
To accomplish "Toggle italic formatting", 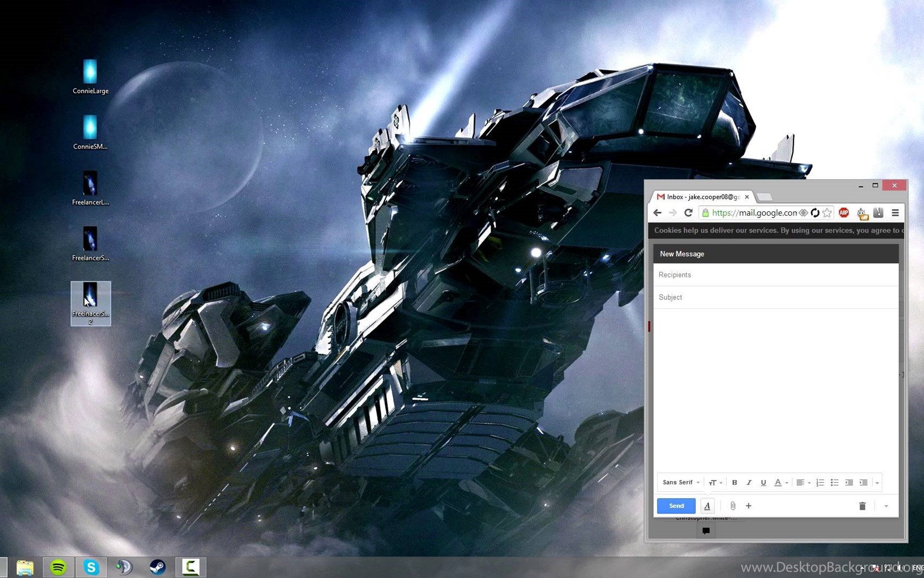I will point(749,483).
